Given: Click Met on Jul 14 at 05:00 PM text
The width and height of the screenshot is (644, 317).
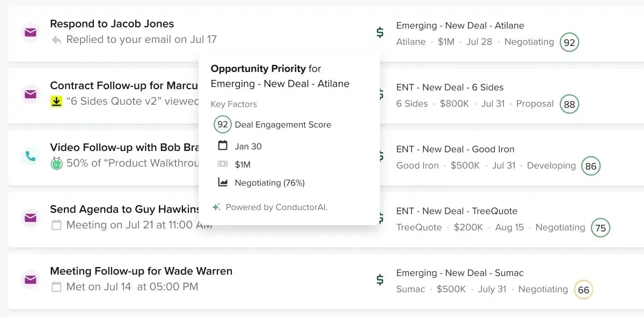Looking at the screenshot, I should pyautogui.click(x=132, y=286).
